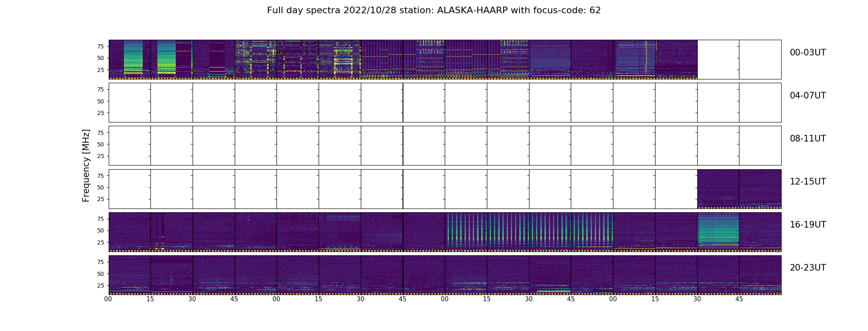Viewport: 868px width, 331px height.
Task: Open the last spectrogram panel in 20-23UT row
Action: (760, 275)
